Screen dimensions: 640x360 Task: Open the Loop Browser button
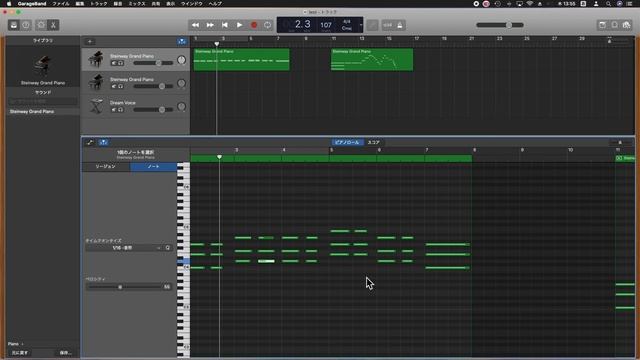tap(614, 25)
